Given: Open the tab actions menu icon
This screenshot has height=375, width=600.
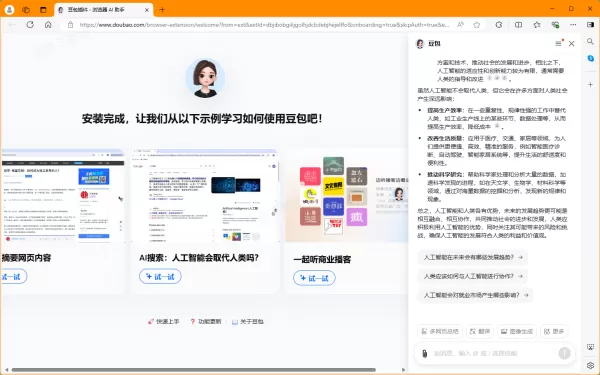Looking at the screenshot, I should pyautogui.click(x=43, y=10).
